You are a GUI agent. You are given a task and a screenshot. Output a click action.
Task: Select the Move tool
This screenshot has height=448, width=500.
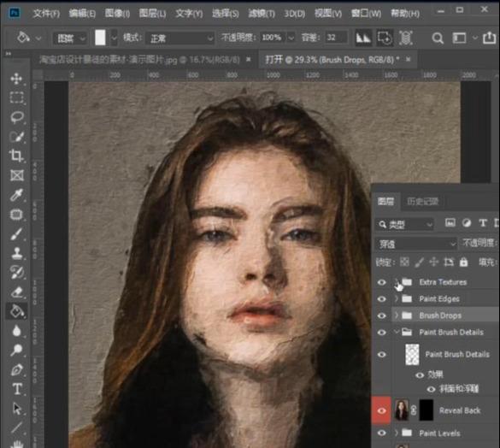[x=16, y=78]
